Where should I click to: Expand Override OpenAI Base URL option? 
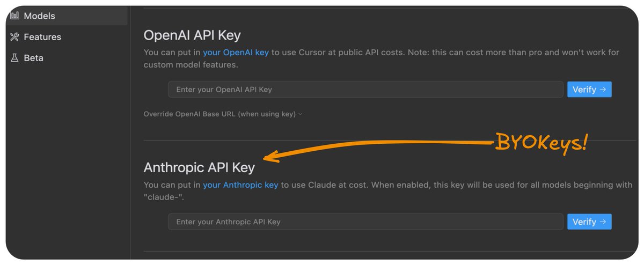[223, 114]
